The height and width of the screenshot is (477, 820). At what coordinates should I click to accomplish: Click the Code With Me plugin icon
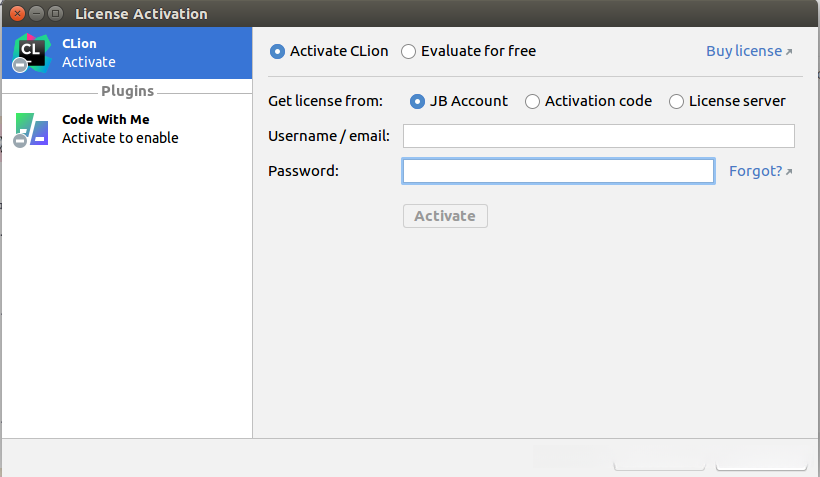point(30,129)
